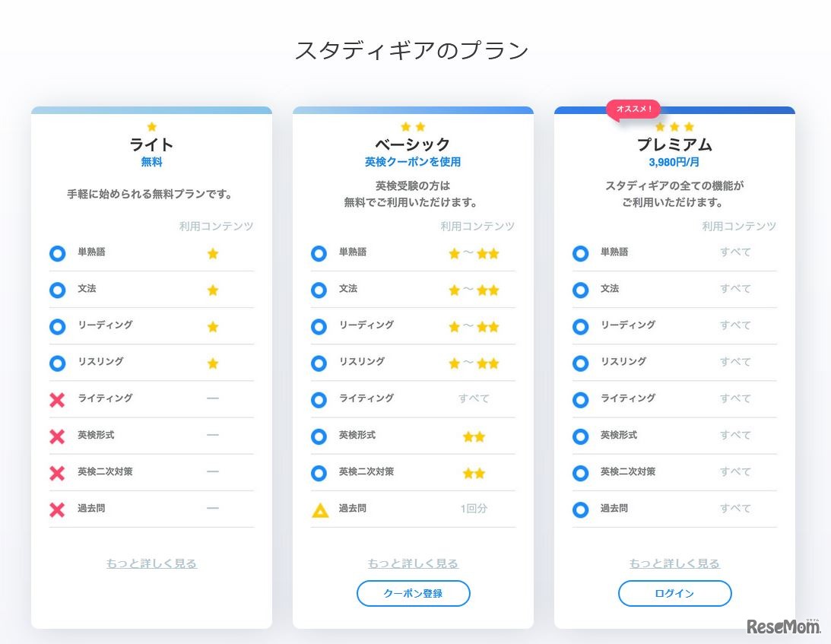Toggle the blue circle beside 文法 in ライト
The image size is (831, 644).
coord(58,290)
